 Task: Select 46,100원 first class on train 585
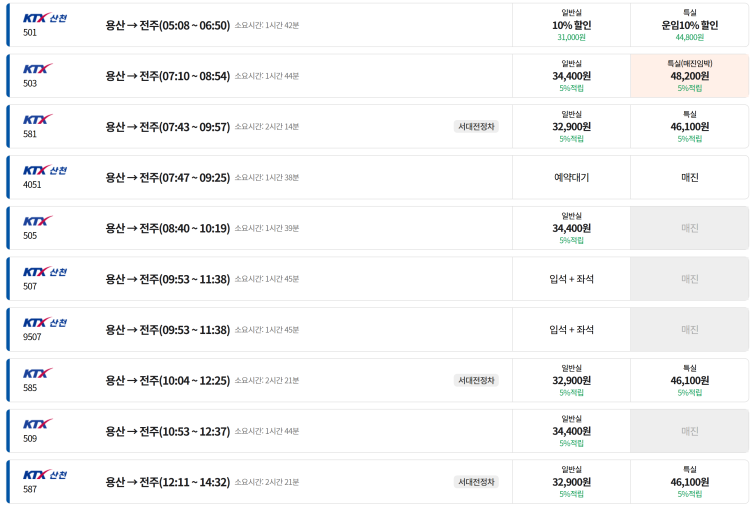[x=689, y=380]
